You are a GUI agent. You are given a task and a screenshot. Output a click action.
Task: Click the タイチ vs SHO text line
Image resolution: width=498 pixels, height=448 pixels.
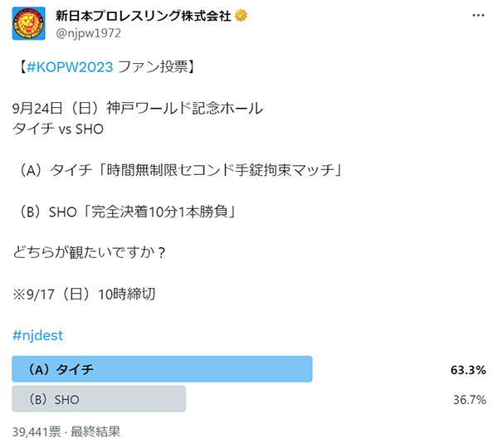pos(58,129)
